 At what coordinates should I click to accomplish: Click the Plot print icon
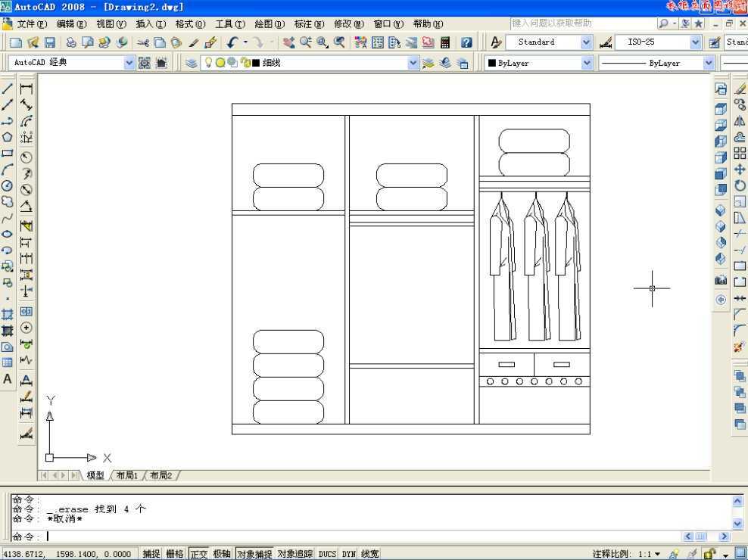pyautogui.click(x=71, y=42)
